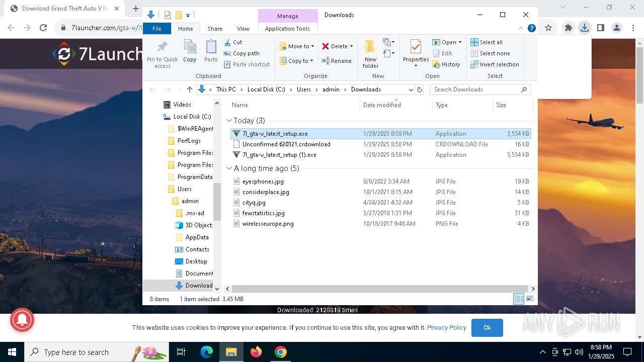Select 7l_gta-v_latest_setup (1).exe file
The image size is (644, 362).
(381, 155)
